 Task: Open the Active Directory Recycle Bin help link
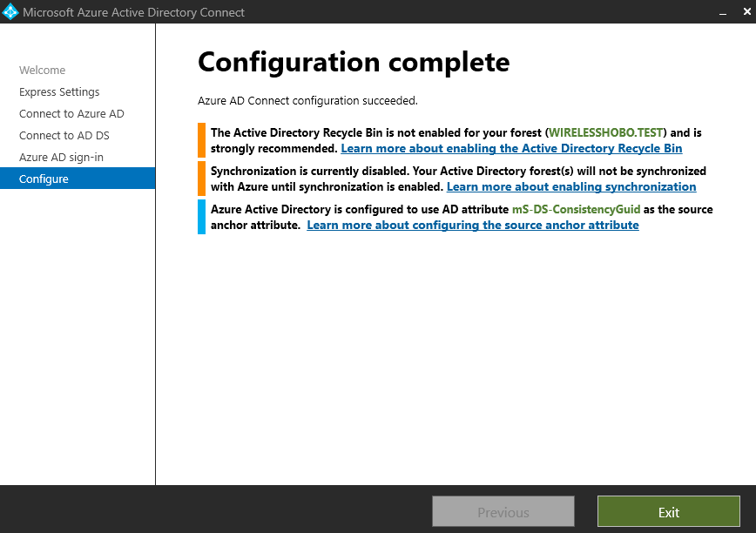511,149
